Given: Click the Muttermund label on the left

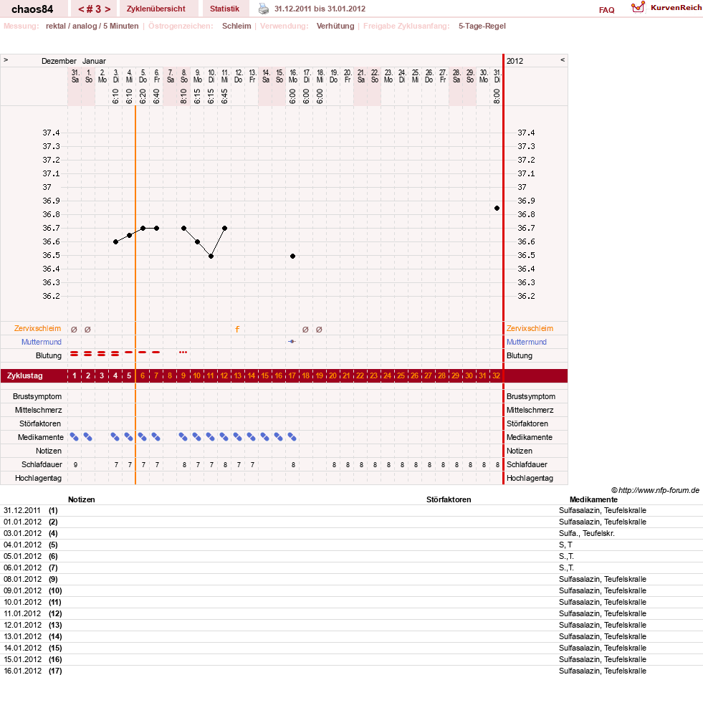Looking at the screenshot, I should click(x=42, y=342).
